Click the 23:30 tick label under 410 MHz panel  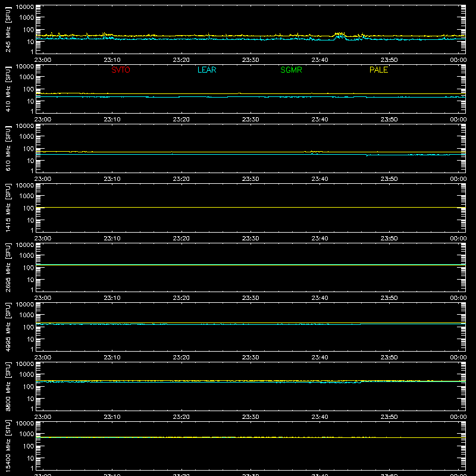coord(250,120)
